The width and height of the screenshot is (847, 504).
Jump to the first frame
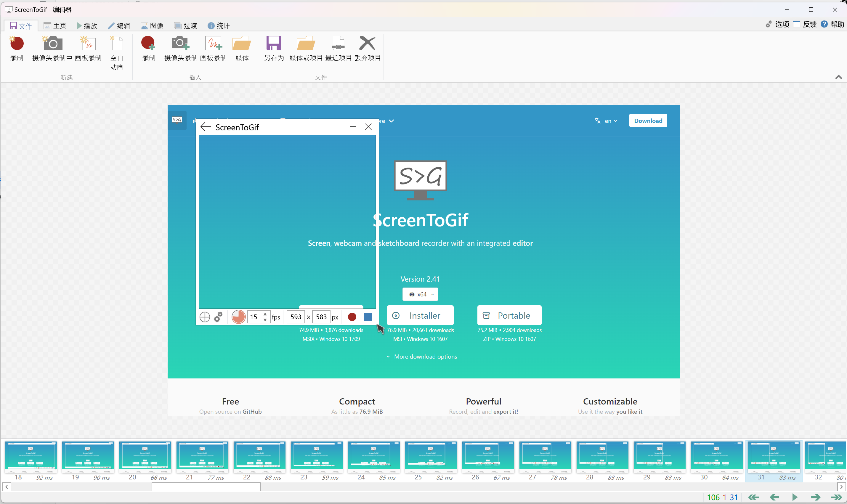click(x=754, y=497)
